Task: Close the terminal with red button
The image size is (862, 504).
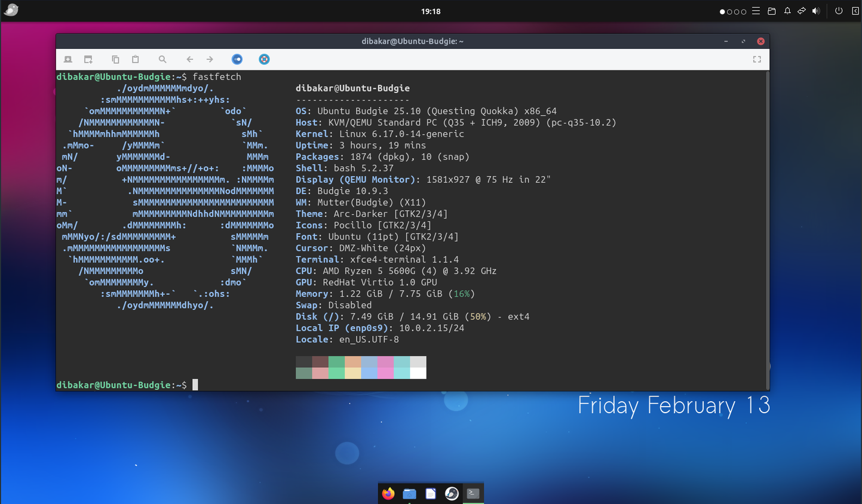Action: pyautogui.click(x=760, y=41)
